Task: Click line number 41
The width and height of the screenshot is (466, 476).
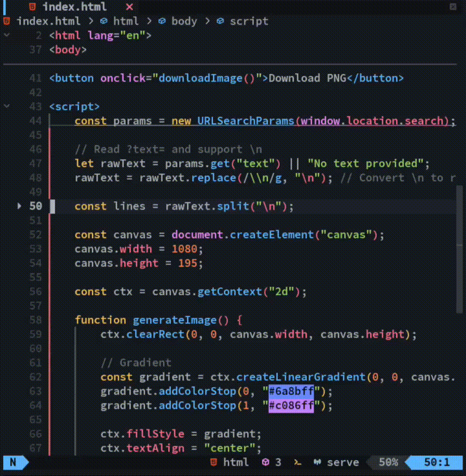Action: (x=35, y=78)
